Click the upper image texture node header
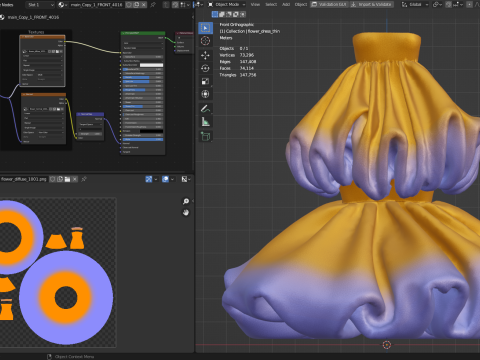The height and width of the screenshot is (360, 480). (x=42, y=37)
